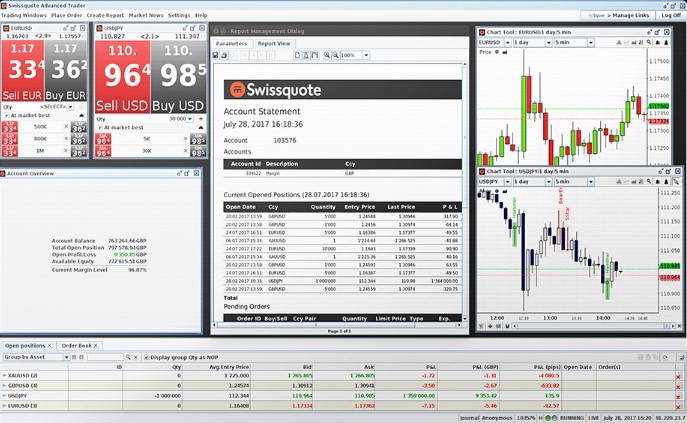Collapse all groups icon in Open positions
The image size is (687, 423).
(81, 357)
